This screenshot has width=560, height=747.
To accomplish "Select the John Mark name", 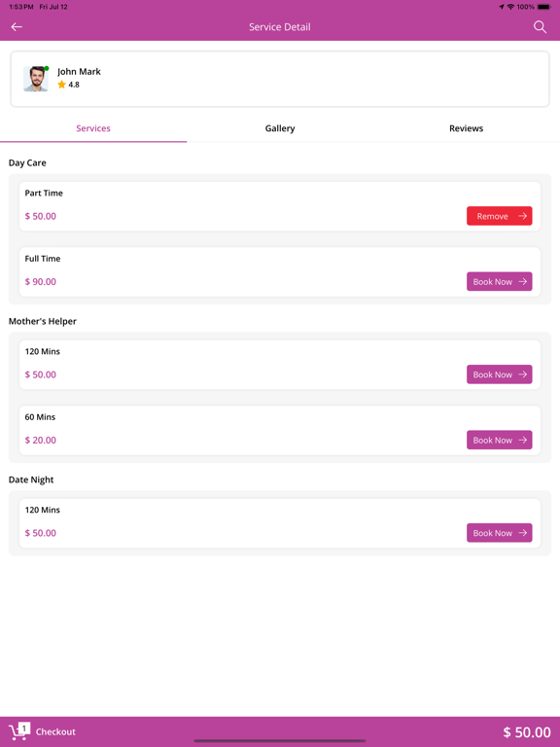I will [79, 71].
